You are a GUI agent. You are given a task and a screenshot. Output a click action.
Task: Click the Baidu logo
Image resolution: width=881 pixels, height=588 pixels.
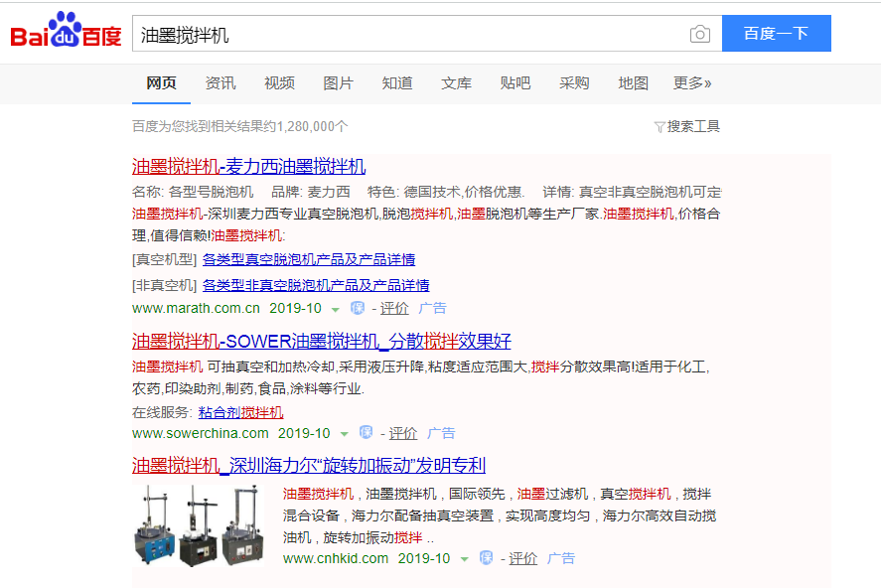66,30
